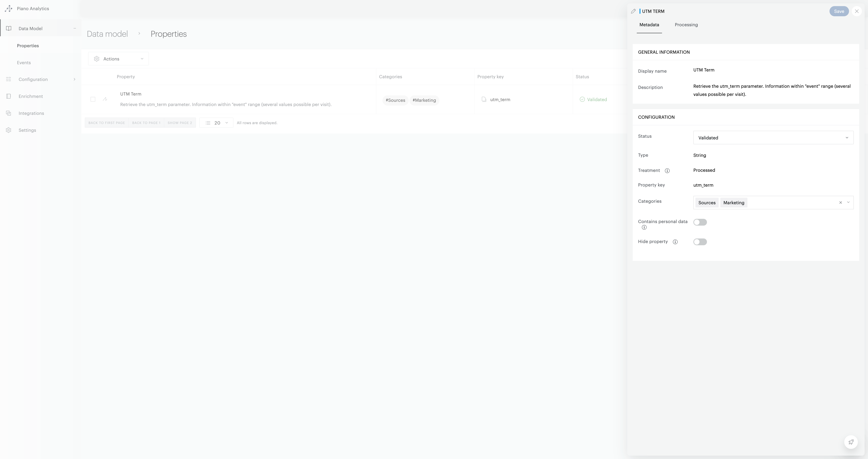This screenshot has height=459, width=868.
Task: Enable the Hide property toggle
Action: click(700, 242)
